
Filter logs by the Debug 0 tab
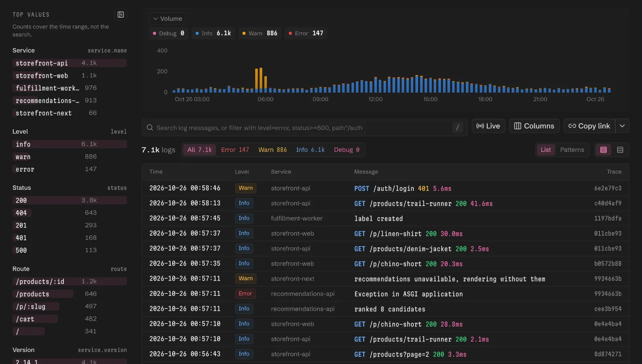coord(347,150)
